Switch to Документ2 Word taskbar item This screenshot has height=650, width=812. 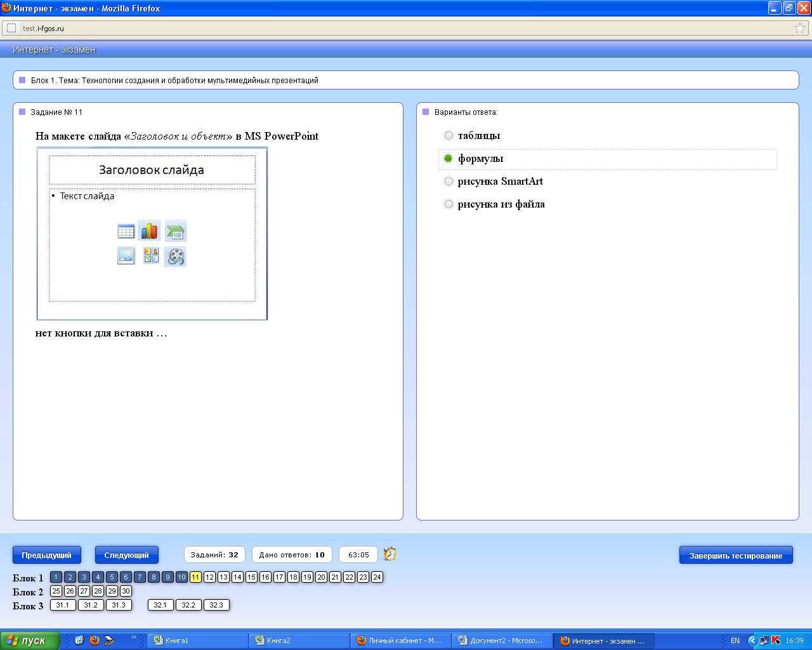click(x=502, y=640)
